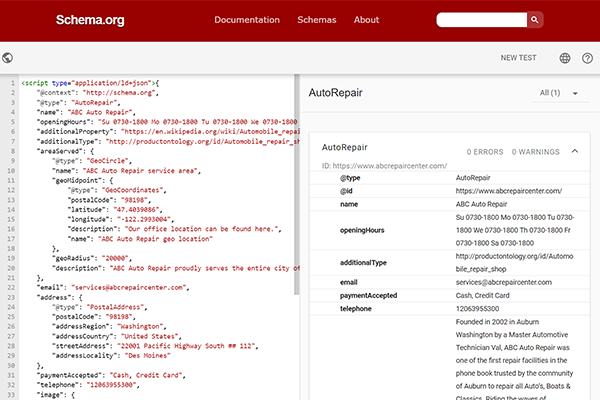Image resolution: width=600 pixels, height=400 pixels.
Task: Click the "paymentAccepted" code line
Action: point(111,375)
